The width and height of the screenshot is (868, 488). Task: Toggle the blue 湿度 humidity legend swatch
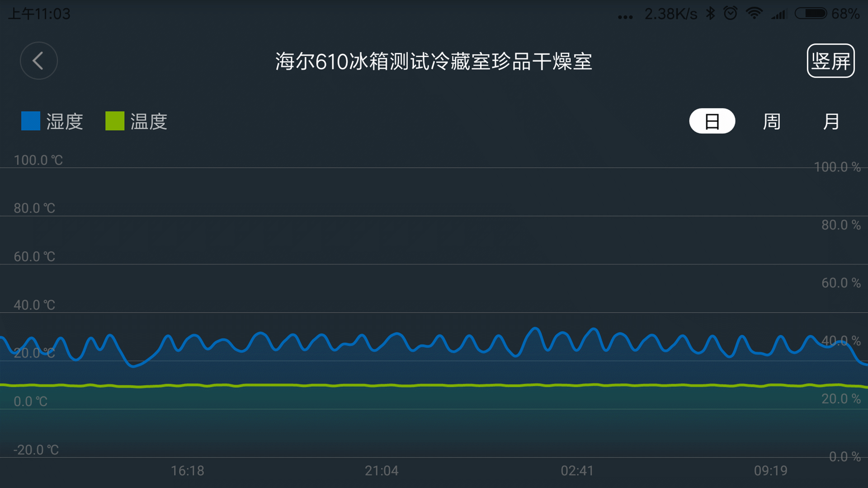(x=31, y=121)
